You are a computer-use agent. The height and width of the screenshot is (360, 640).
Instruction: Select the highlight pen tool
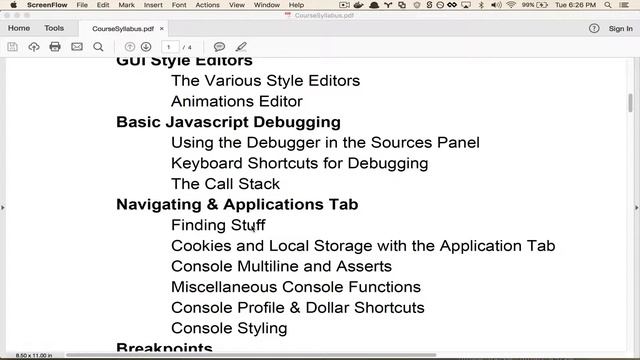[241, 47]
